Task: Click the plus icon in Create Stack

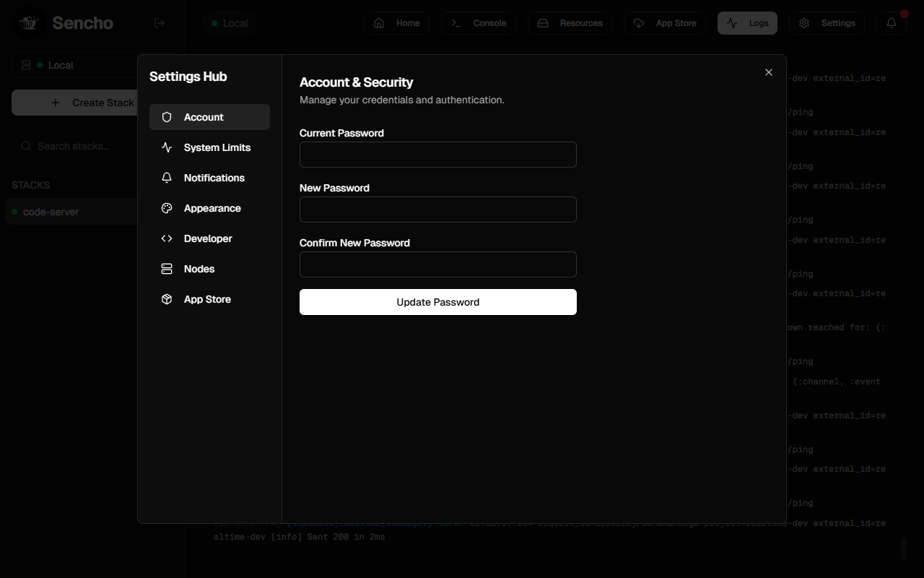Action: (x=56, y=103)
